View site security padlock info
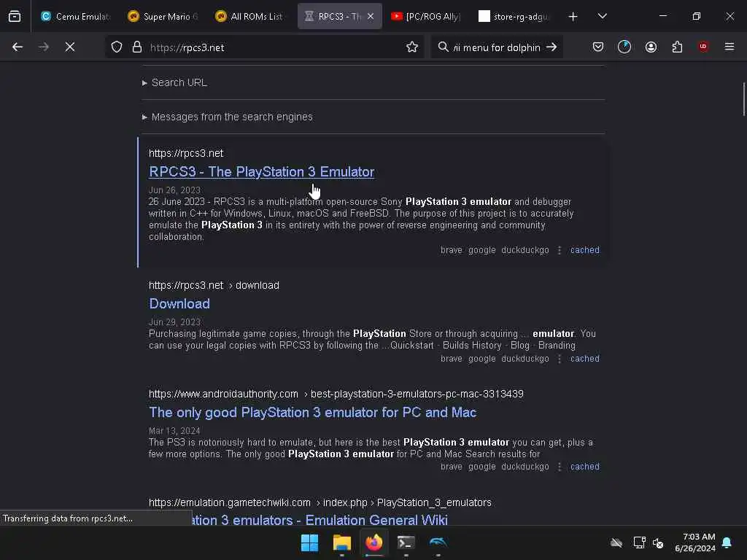Screen dimensions: 747x560 pyautogui.click(x=137, y=47)
